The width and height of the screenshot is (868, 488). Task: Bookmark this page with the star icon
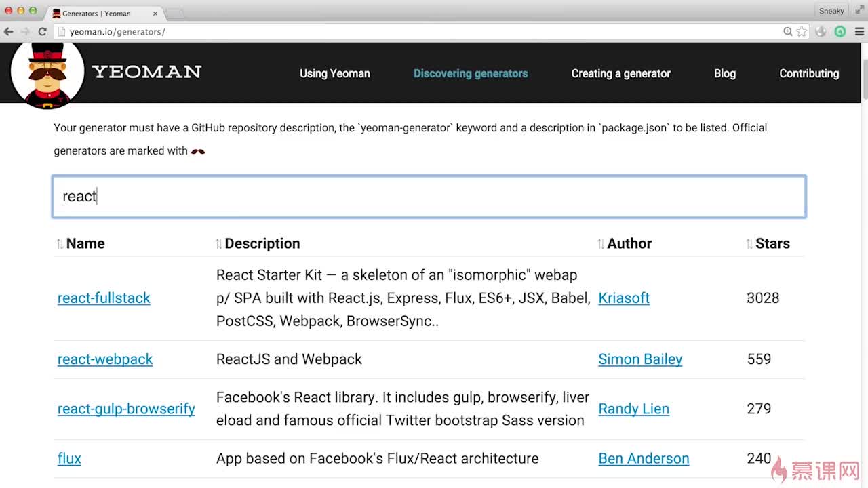[802, 32]
